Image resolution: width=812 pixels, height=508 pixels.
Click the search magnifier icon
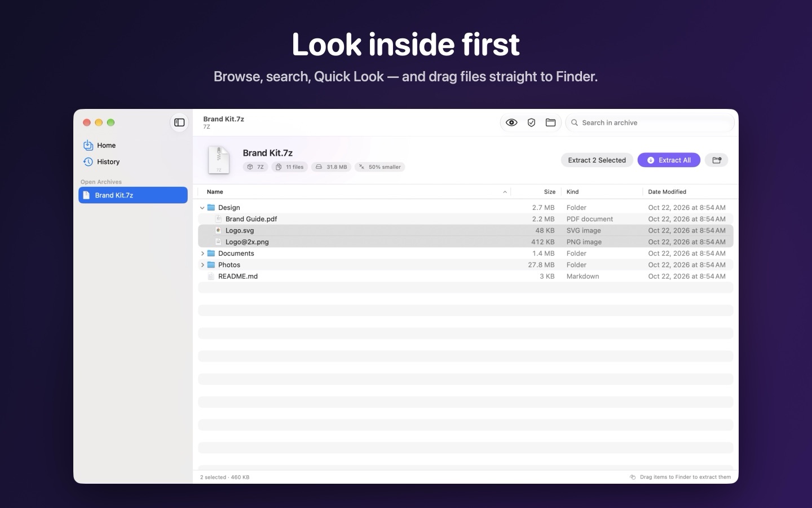coord(575,122)
